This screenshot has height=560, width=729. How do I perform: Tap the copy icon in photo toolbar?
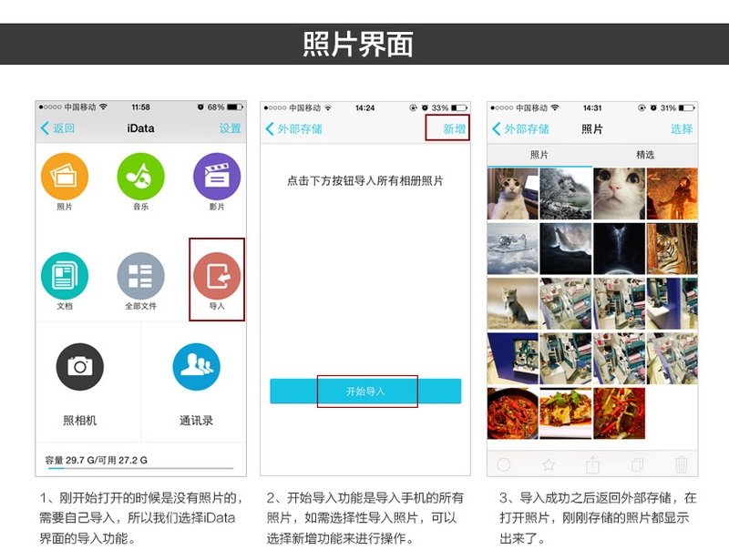pos(637,464)
